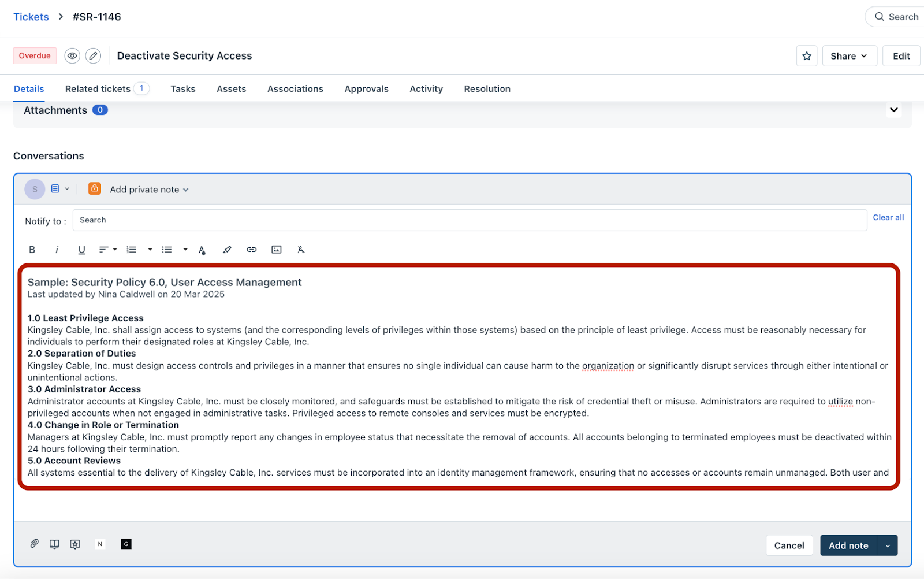The image size is (924, 579).
Task: Click the black G app icon
Action: click(x=126, y=544)
